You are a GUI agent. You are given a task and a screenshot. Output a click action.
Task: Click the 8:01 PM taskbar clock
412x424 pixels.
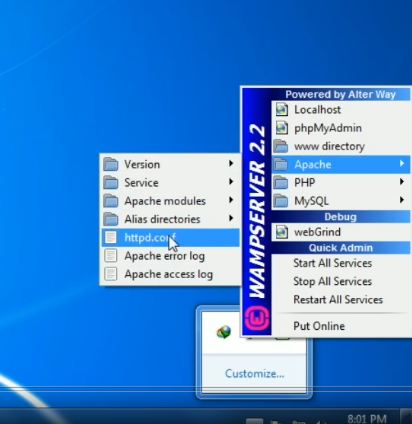pyautogui.click(x=367, y=419)
